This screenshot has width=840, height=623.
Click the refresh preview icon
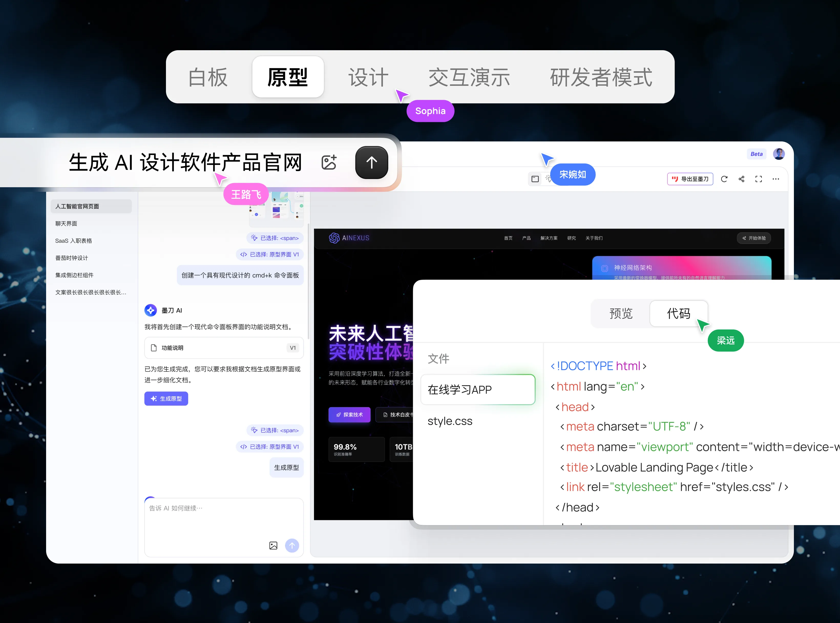[x=724, y=179]
